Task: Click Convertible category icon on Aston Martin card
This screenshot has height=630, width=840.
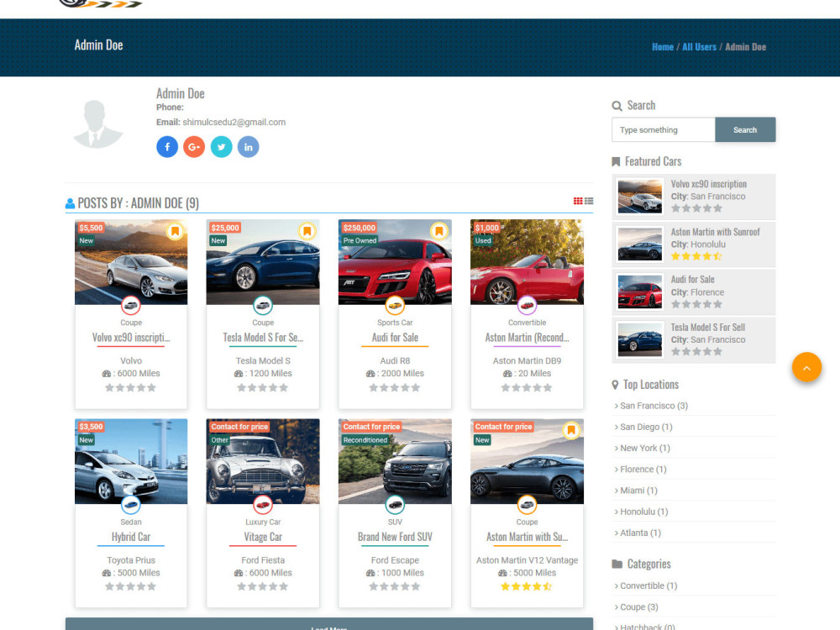Action: (x=527, y=306)
